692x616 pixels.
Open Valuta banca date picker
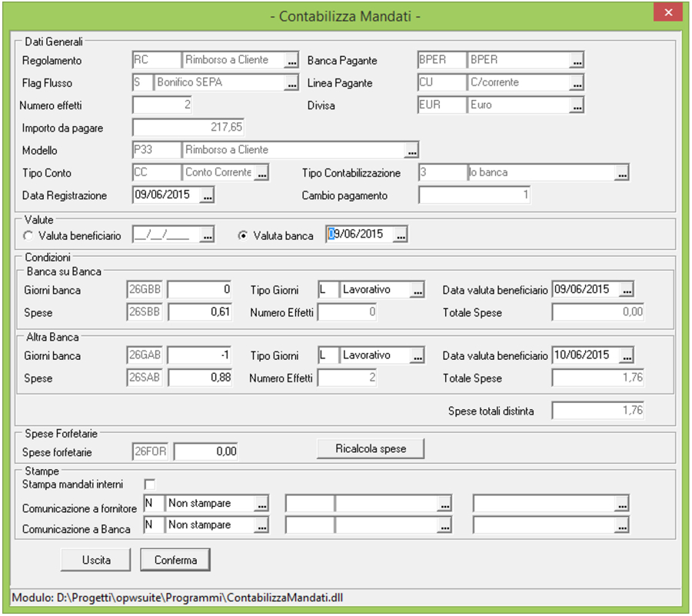coord(400,236)
